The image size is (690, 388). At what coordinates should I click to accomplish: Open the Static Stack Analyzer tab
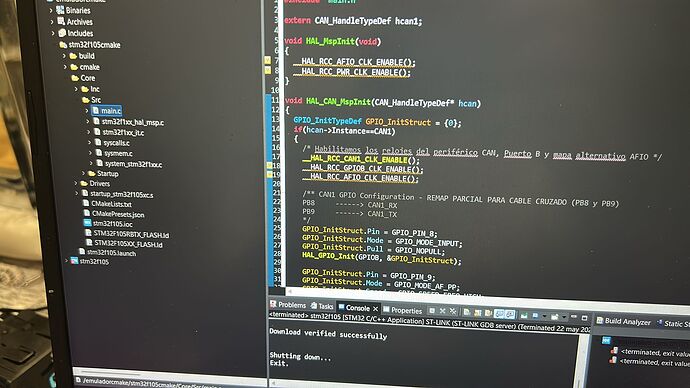(x=673, y=323)
